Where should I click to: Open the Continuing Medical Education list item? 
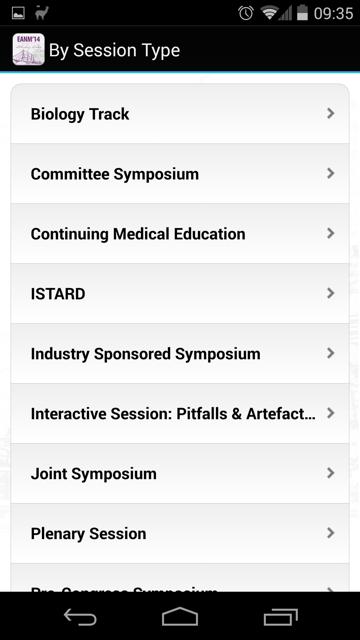[x=180, y=233]
